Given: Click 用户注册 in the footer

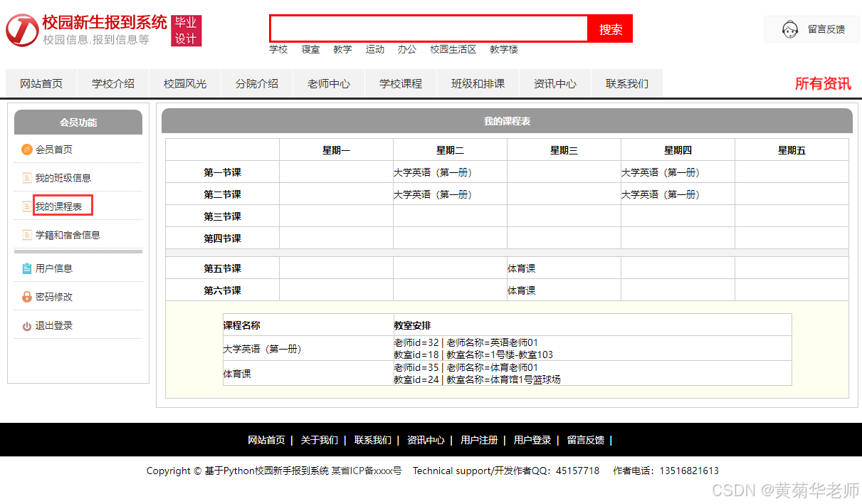Looking at the screenshot, I should pyautogui.click(x=479, y=440).
